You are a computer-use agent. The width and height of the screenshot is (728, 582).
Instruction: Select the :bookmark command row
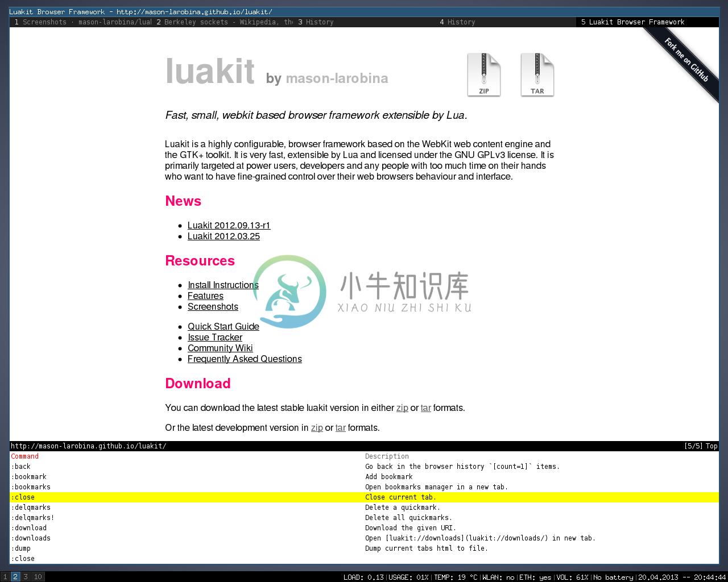[x=364, y=477]
